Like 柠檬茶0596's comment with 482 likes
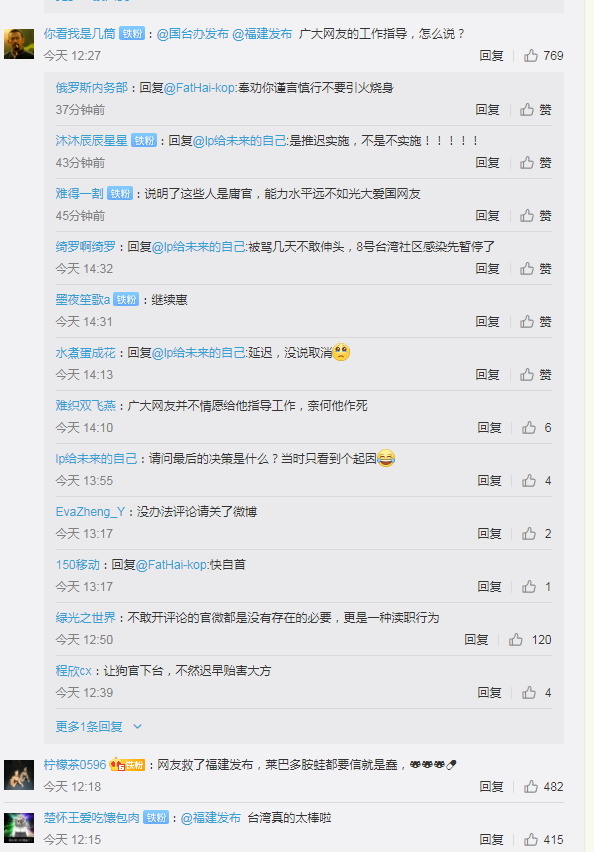The image size is (594, 852). (x=543, y=786)
